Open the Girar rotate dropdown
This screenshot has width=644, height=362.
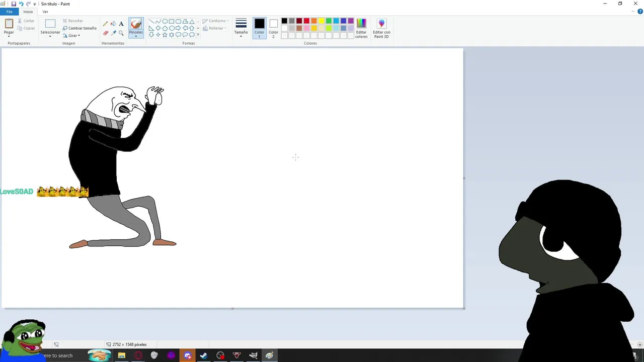[x=71, y=36]
